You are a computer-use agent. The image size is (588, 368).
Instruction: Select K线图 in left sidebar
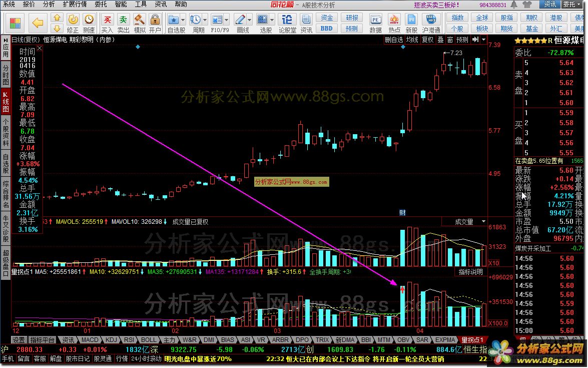coord(6,102)
